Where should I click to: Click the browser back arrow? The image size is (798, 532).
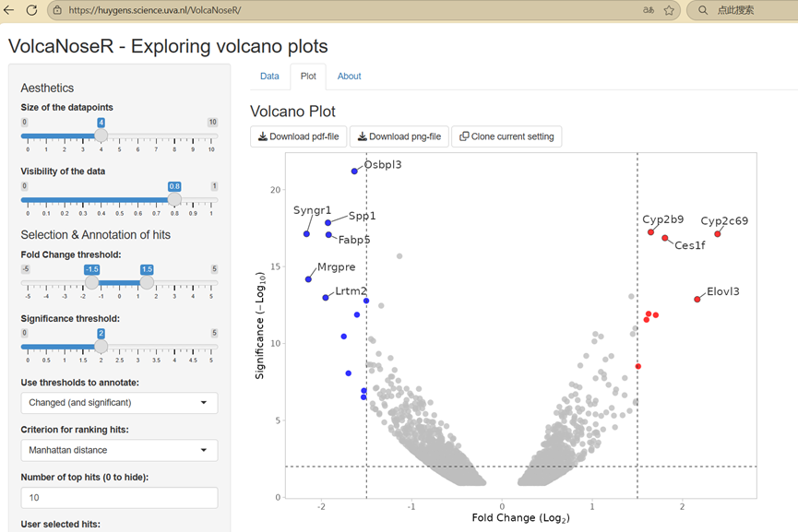8,9
